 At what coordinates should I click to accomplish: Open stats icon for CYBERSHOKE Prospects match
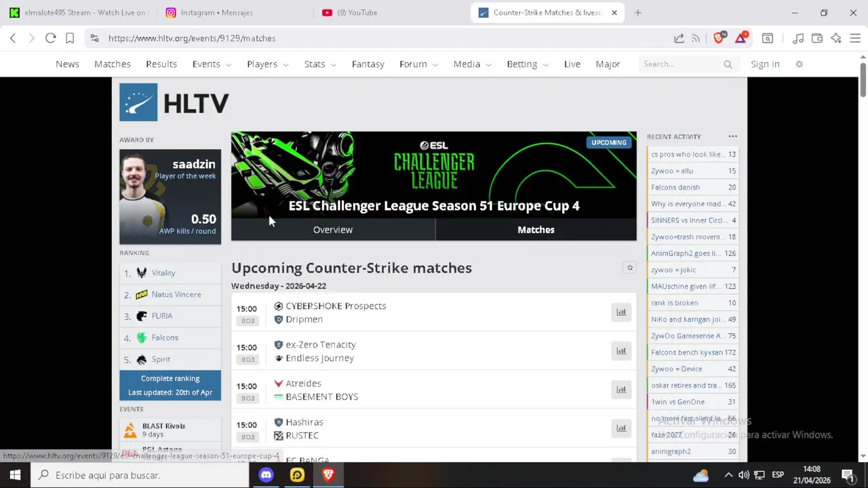(x=621, y=312)
